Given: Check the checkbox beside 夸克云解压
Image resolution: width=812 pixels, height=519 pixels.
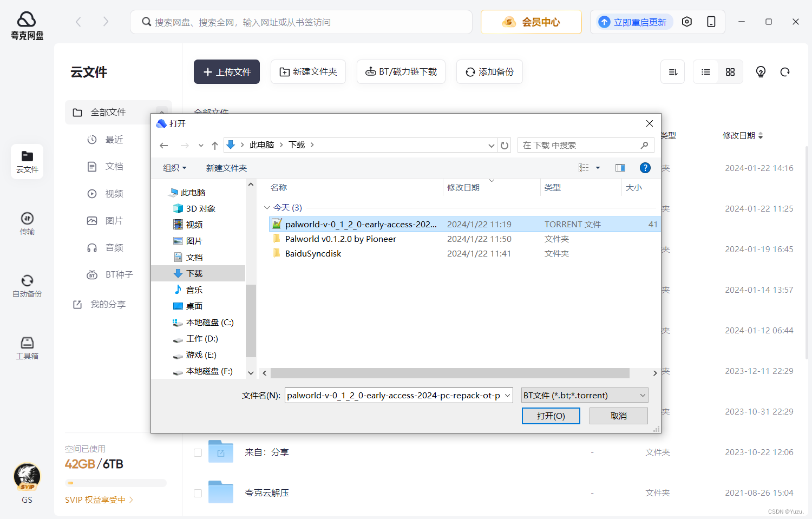Looking at the screenshot, I should [x=198, y=492].
